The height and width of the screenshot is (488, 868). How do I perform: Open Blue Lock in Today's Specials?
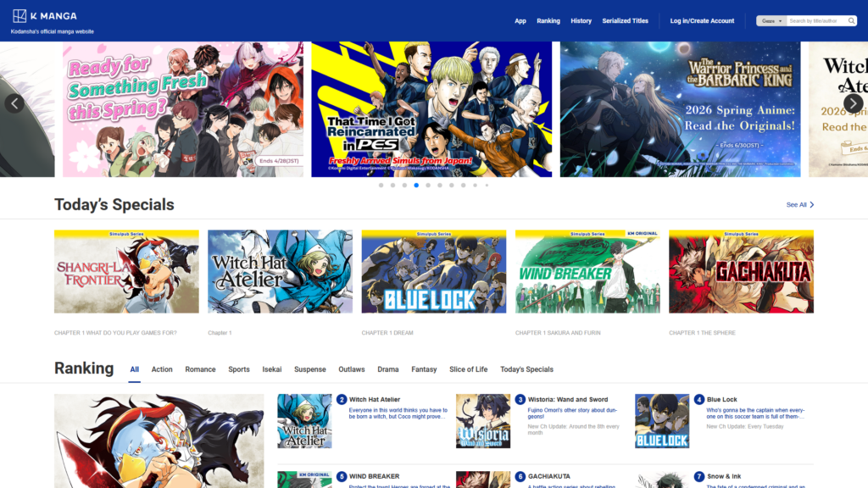click(433, 272)
